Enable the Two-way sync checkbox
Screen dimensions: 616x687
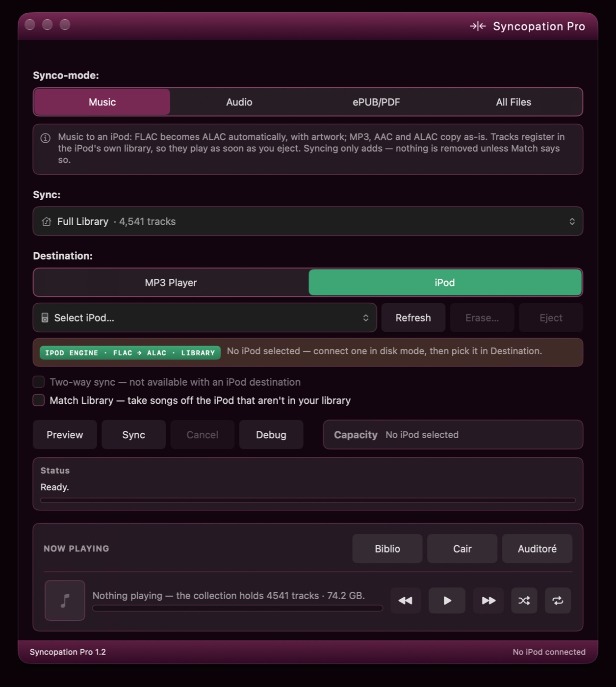(39, 382)
